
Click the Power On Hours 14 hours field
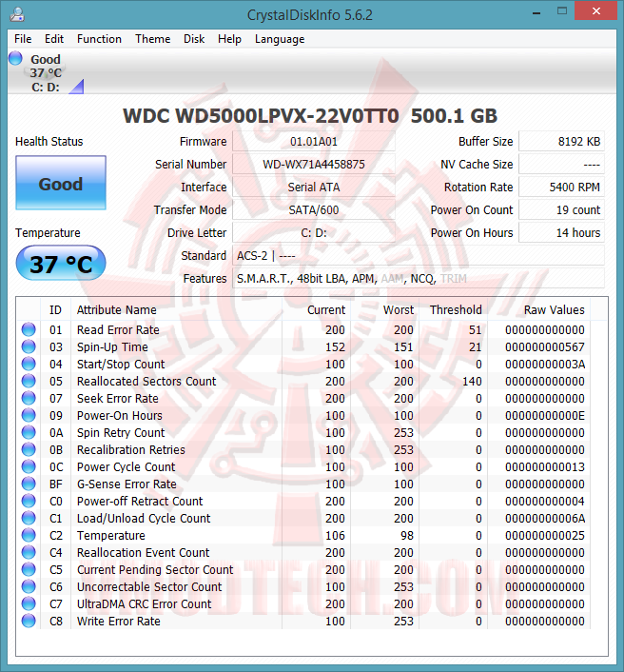click(x=561, y=232)
